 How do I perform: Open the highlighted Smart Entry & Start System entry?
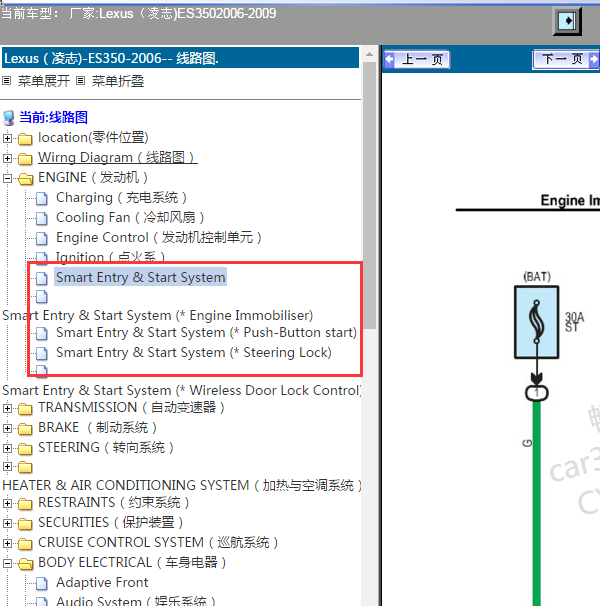tap(140, 277)
